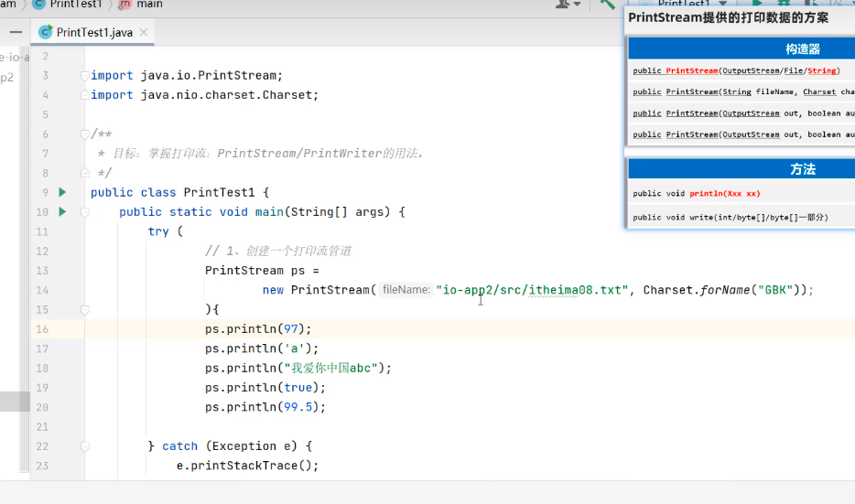Collapse the import statements block
This screenshot has height=504, width=855.
(85, 76)
